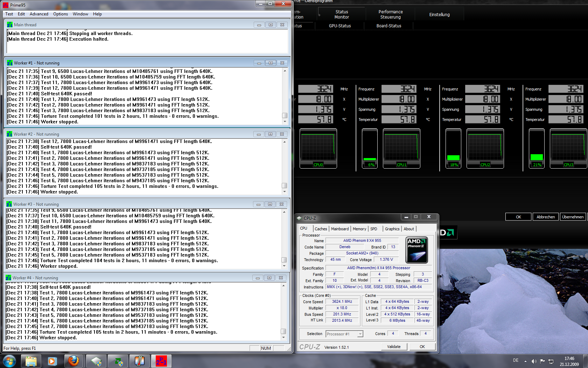The image size is (588, 368).
Task: Open the Windows Start menu orb
Action: coord(9,361)
